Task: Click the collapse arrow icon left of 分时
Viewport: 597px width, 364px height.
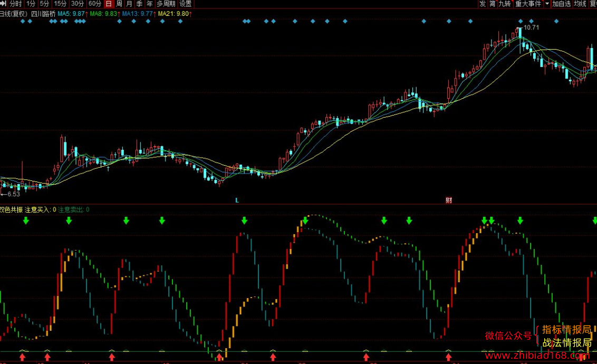Action: (x=3, y=4)
